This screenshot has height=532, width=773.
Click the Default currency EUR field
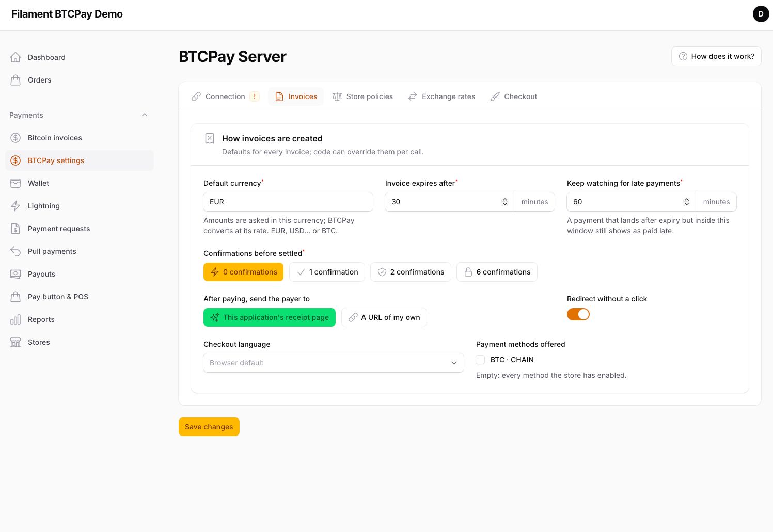[288, 202]
